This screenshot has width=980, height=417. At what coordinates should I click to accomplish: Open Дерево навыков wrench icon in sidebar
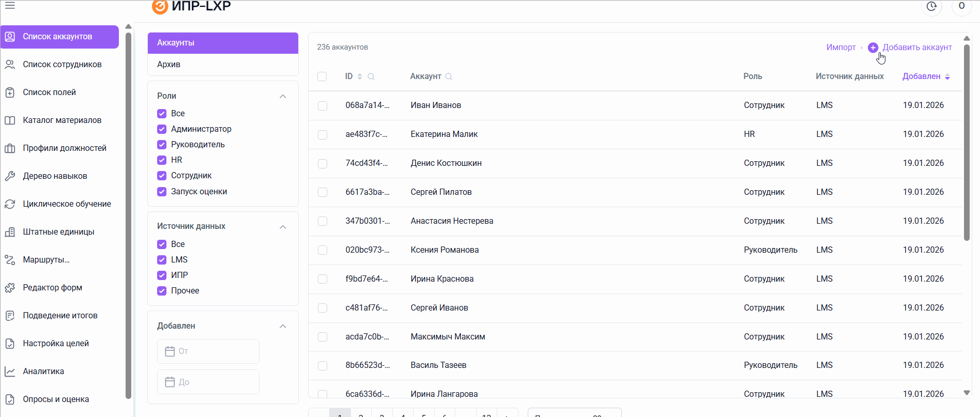10,176
